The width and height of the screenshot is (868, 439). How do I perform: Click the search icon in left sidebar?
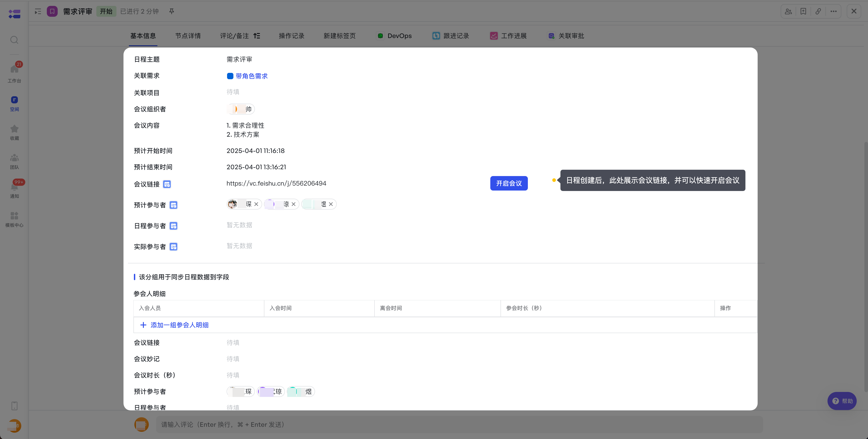(14, 40)
